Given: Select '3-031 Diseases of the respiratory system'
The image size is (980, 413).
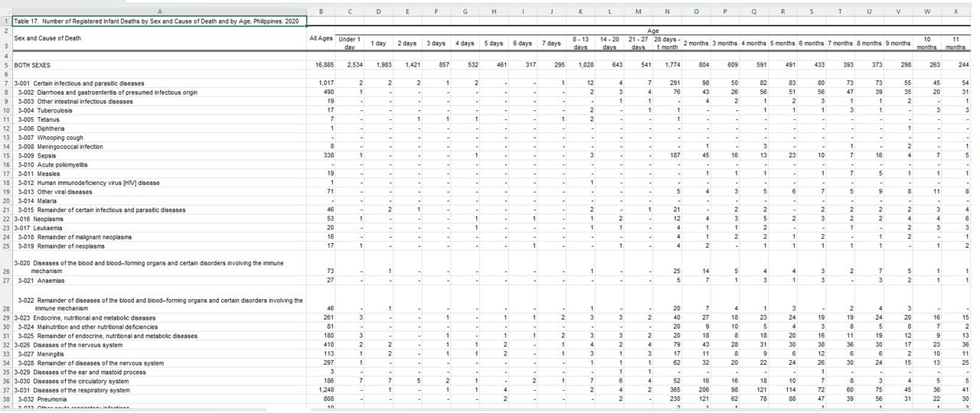Looking at the screenshot, I should tap(71, 390).
